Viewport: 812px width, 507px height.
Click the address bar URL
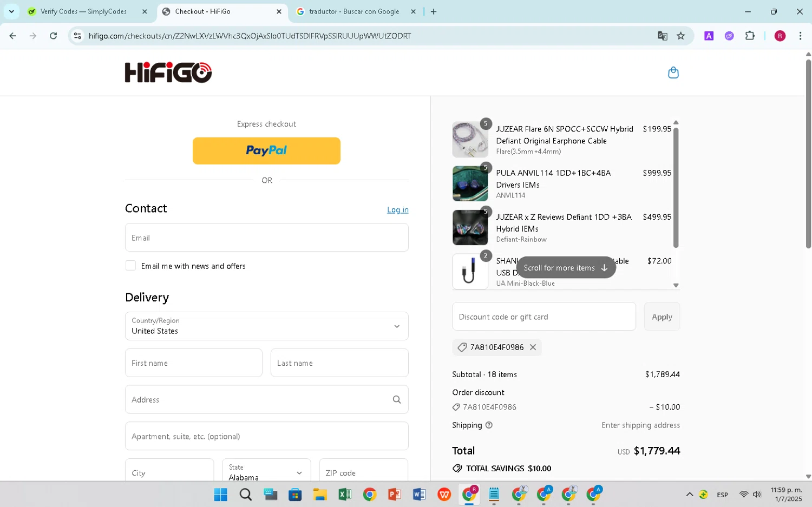click(250, 36)
